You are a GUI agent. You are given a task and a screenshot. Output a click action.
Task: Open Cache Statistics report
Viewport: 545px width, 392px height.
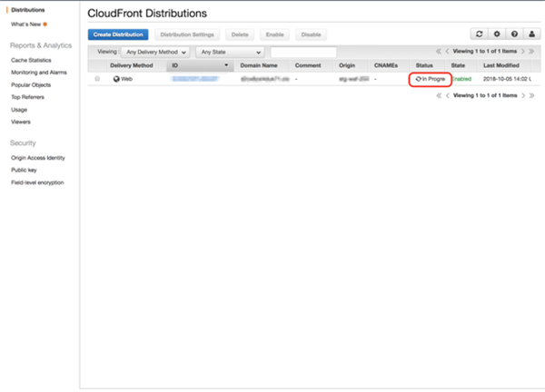31,61
